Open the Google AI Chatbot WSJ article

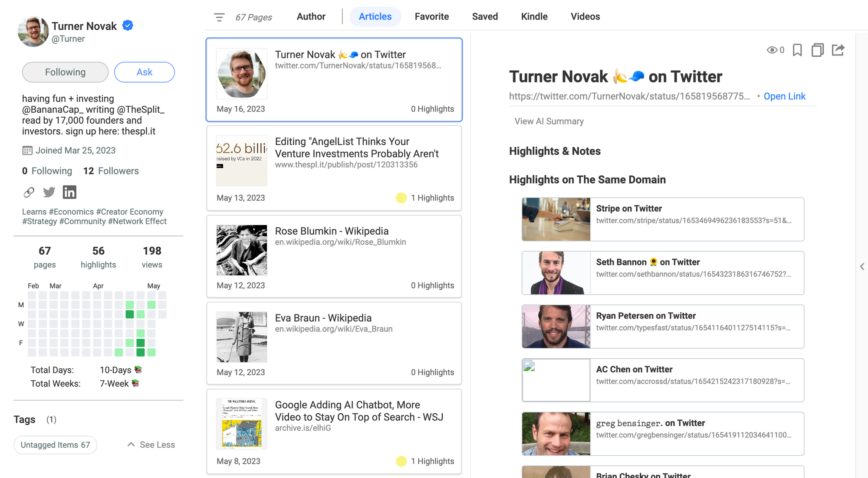334,431
